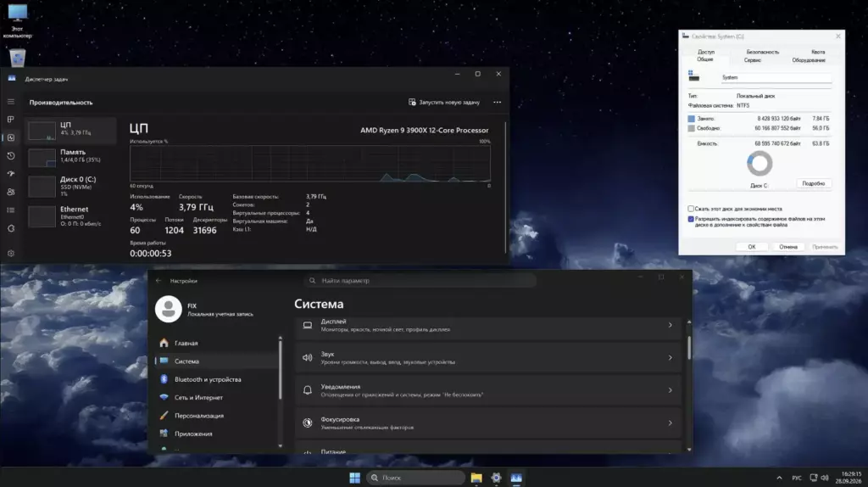
Task: Open the Task Manager hamburger navigation menu
Action: (10, 102)
